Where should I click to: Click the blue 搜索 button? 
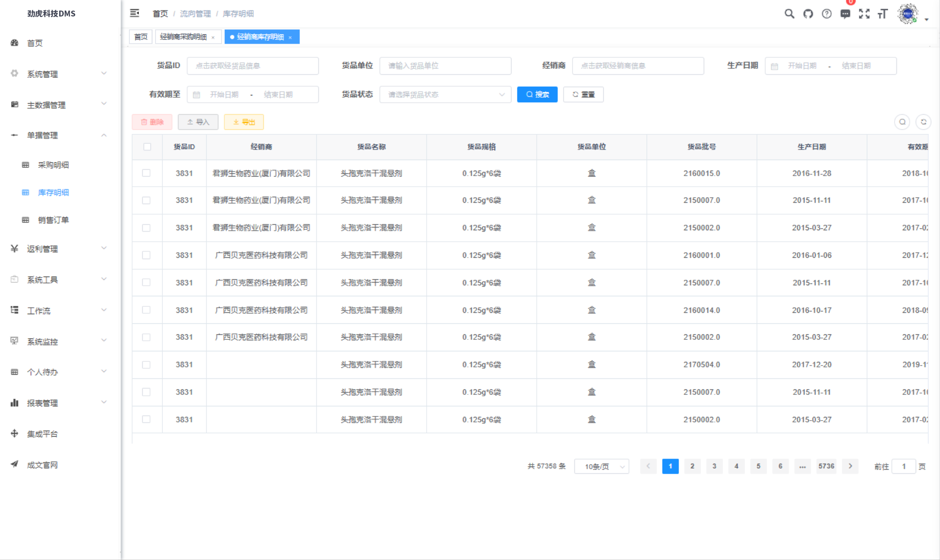537,94
